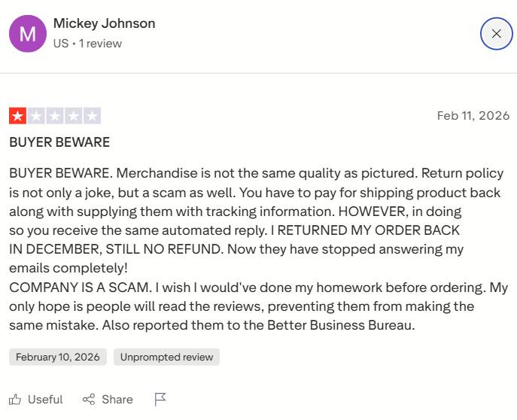This screenshot has width=517, height=420.
Task: Click the "1 review" count text
Action: [x=101, y=44]
